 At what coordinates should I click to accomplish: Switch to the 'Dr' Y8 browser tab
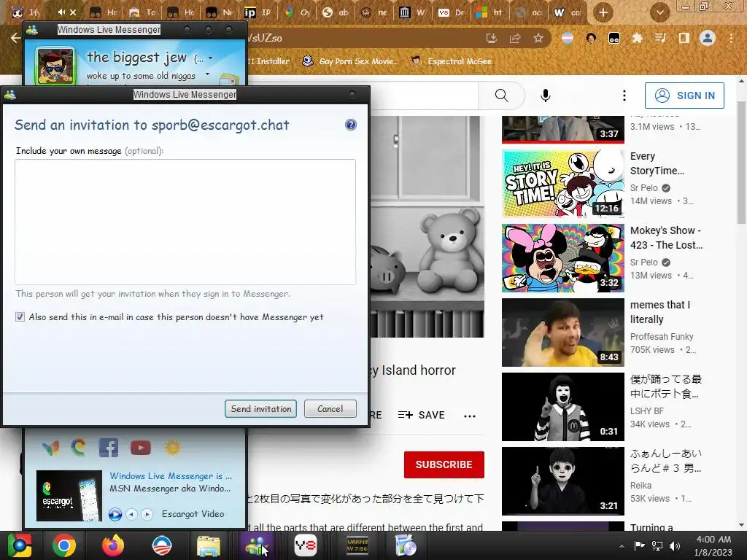point(451,12)
